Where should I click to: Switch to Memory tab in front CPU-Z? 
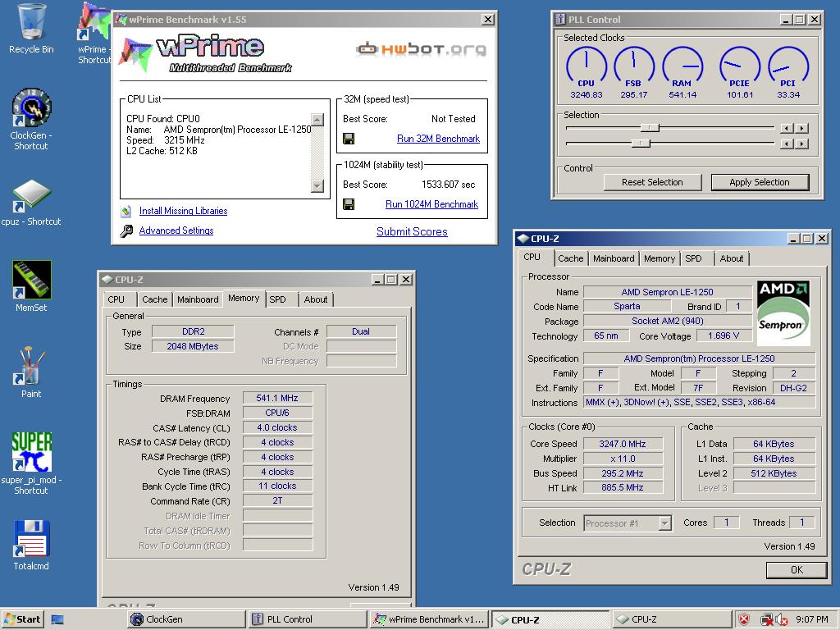coord(660,258)
